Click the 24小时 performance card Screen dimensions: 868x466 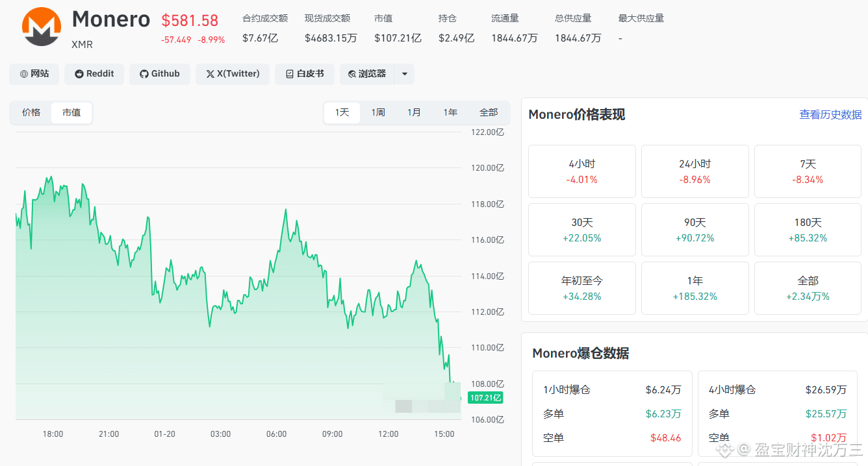click(695, 171)
